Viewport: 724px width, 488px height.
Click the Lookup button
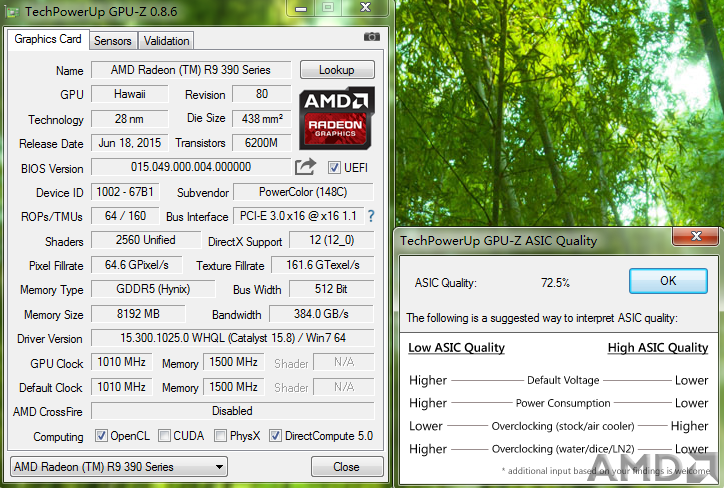click(337, 70)
